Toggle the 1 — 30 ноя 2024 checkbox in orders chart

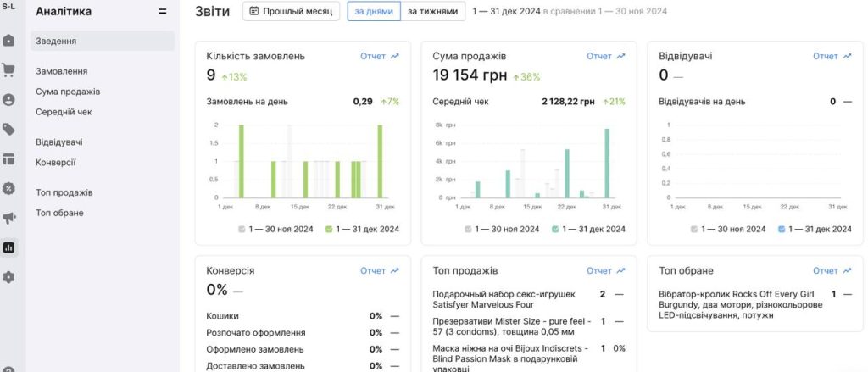[242, 229]
